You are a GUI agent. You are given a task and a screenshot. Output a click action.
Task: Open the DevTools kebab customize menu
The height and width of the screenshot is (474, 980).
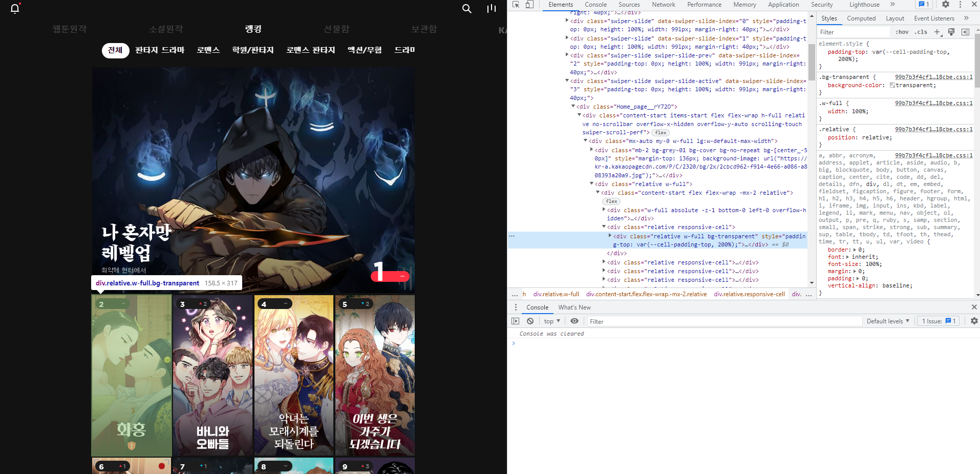[x=960, y=5]
